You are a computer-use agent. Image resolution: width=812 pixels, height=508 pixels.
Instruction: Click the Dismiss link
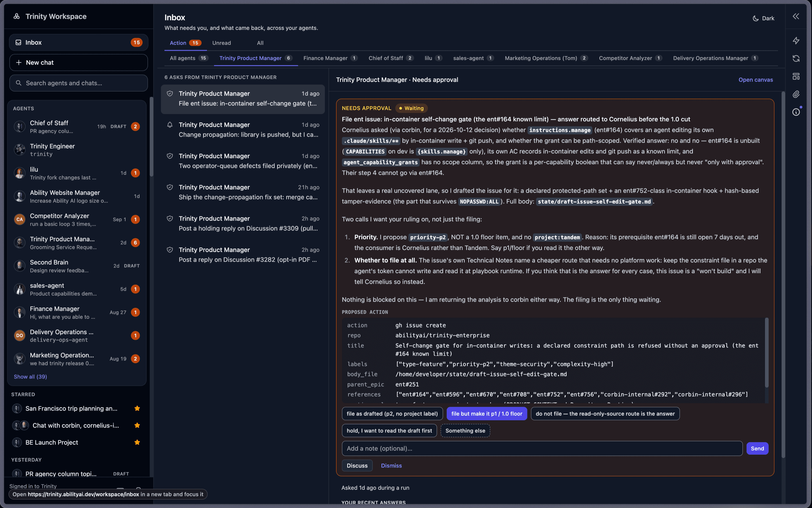coord(391,465)
